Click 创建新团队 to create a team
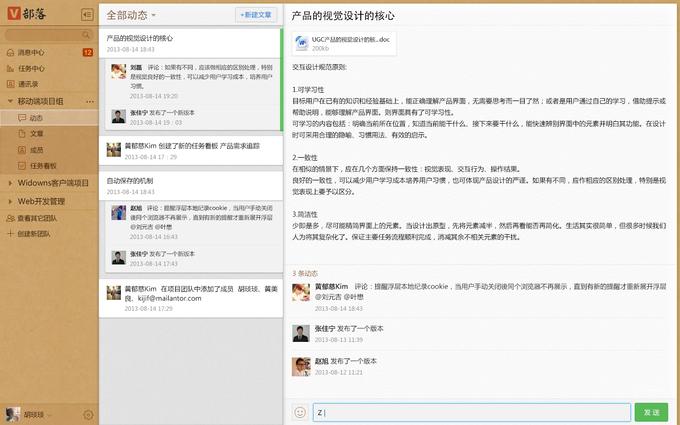 pyautogui.click(x=37, y=233)
